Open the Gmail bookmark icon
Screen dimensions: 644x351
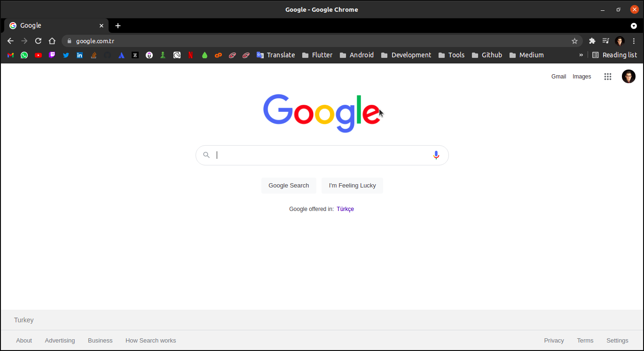(10, 55)
